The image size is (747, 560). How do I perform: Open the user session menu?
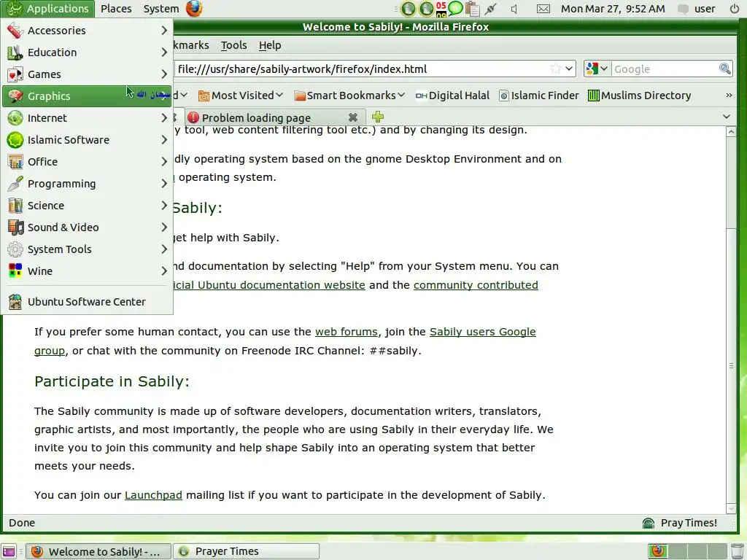pos(697,9)
